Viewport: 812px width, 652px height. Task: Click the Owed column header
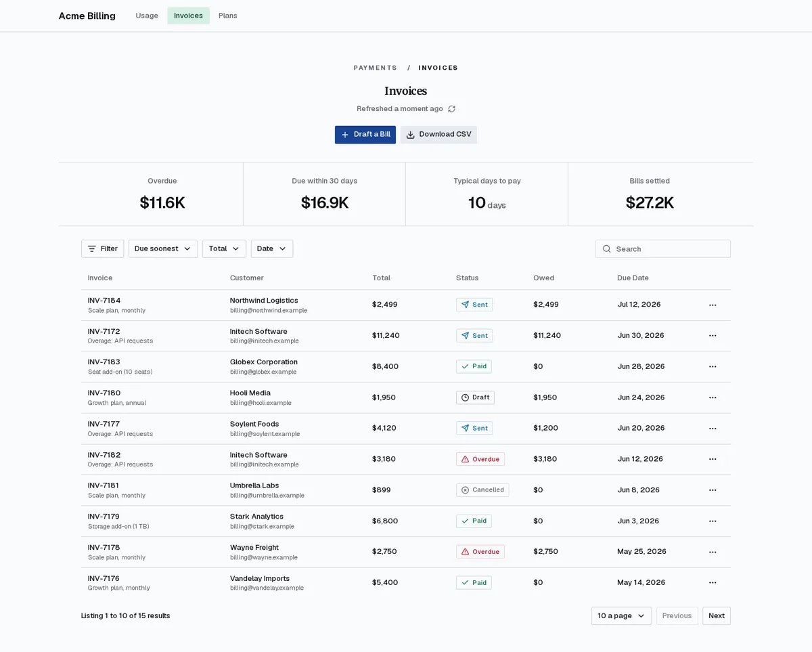pyautogui.click(x=543, y=278)
